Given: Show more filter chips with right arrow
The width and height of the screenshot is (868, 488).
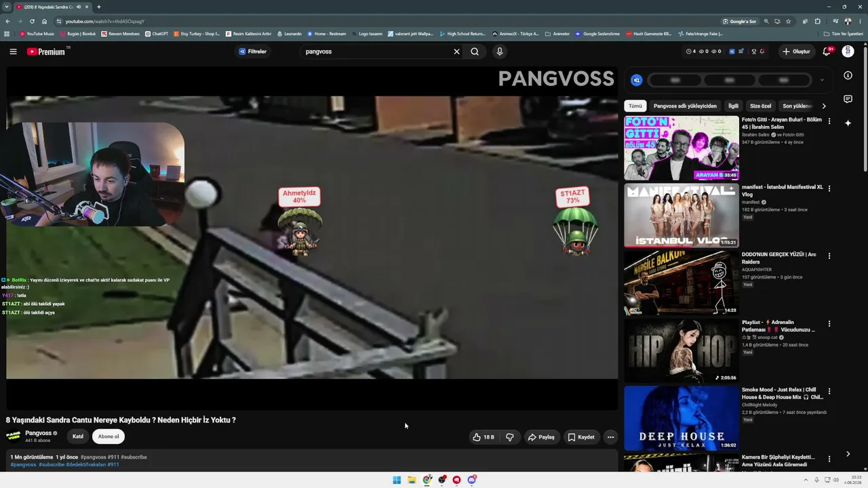Looking at the screenshot, I should point(824,106).
